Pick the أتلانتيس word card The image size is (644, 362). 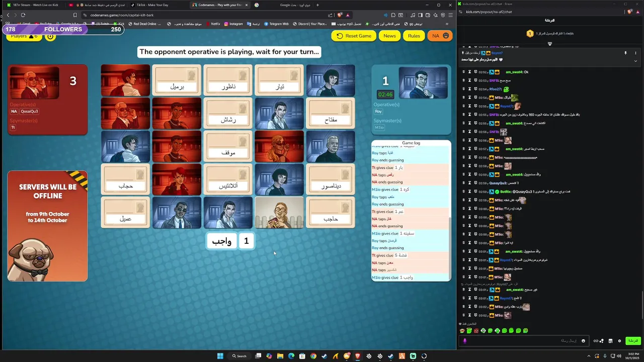coord(228,179)
